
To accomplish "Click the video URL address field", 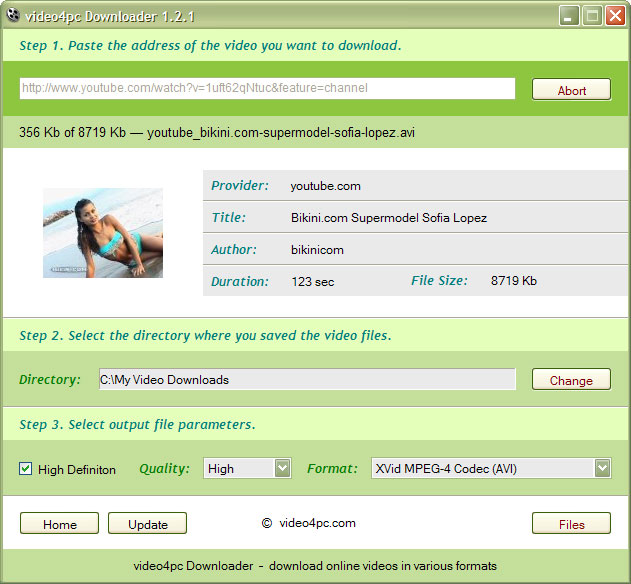I will click(267, 88).
